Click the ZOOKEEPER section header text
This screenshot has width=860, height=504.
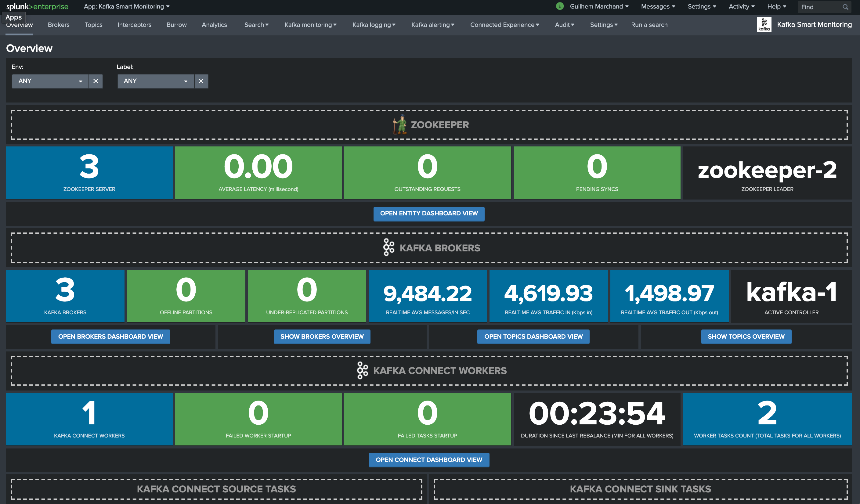439,125
